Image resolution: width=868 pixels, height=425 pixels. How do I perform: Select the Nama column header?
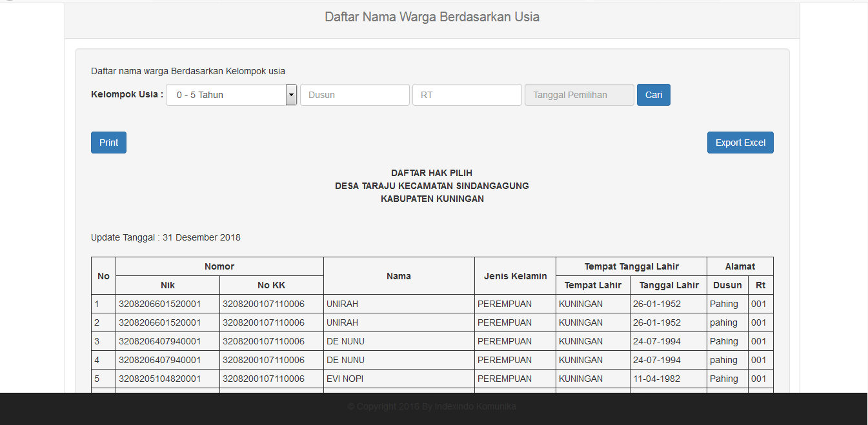coord(399,276)
